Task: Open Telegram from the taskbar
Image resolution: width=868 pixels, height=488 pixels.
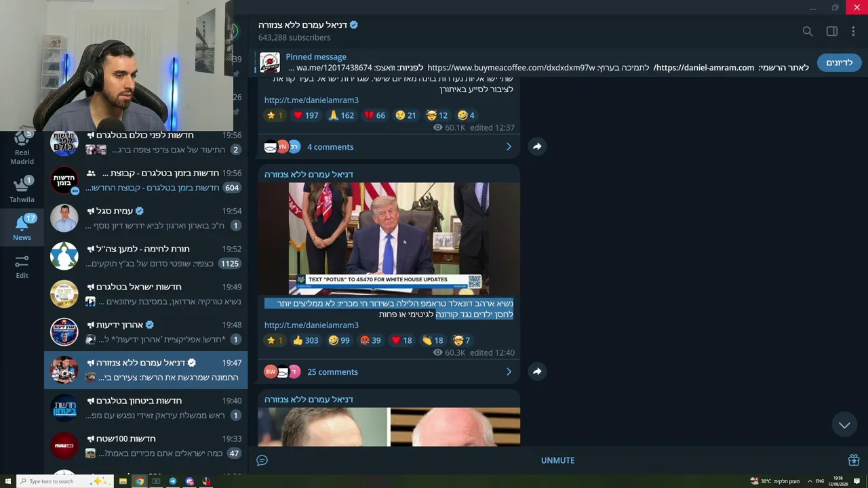Action: (x=173, y=481)
